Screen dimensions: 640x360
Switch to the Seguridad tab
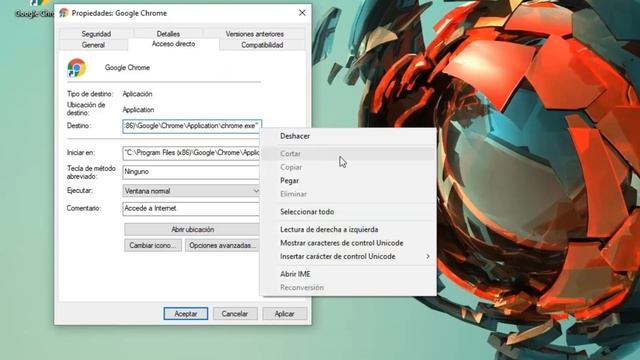[96, 34]
